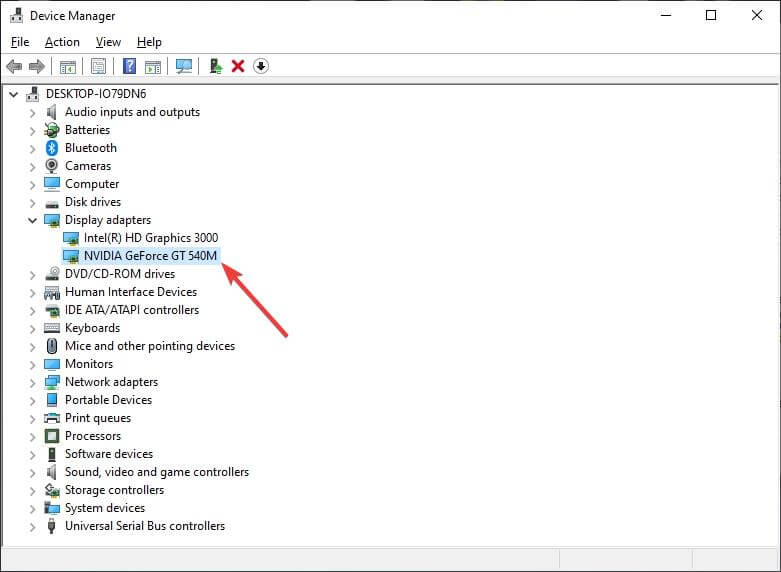Click the Storage controllers icon
781x572 pixels.
(52, 490)
